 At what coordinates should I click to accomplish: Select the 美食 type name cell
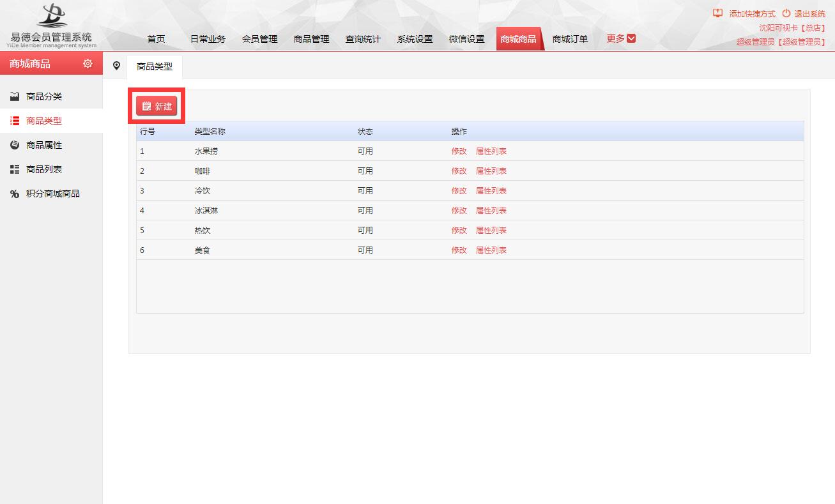point(202,250)
